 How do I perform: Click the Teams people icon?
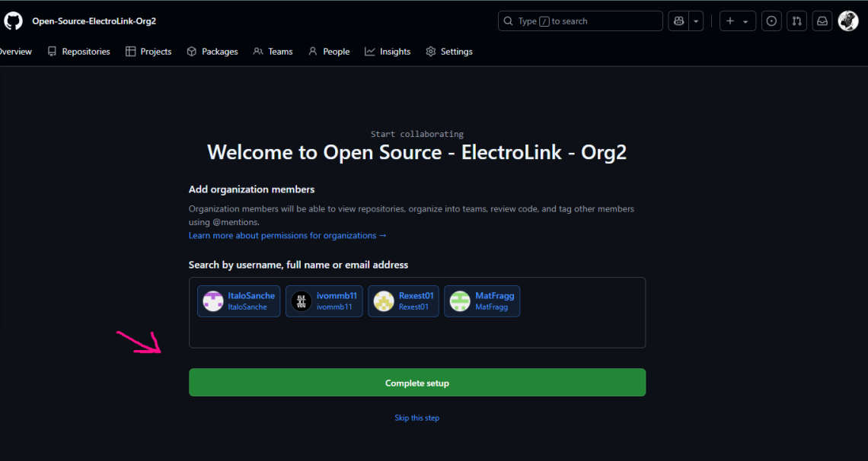click(258, 52)
